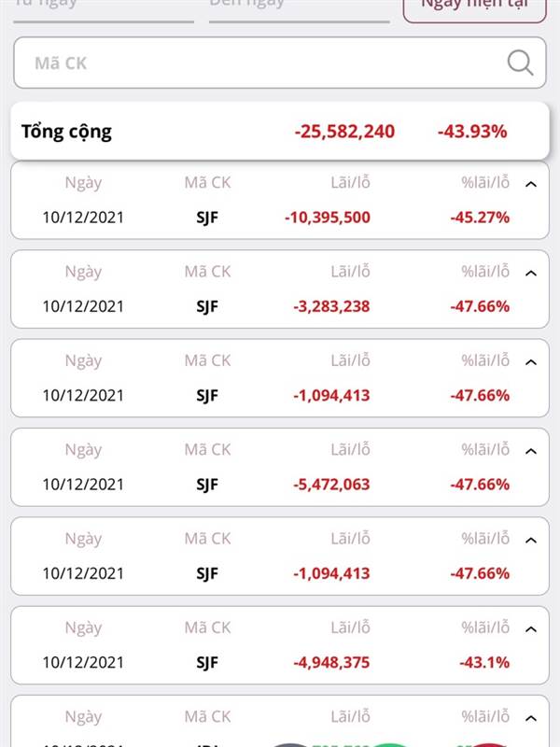Click the total percentage -43.93%
Viewport: 560px width, 747px height.
point(472,132)
